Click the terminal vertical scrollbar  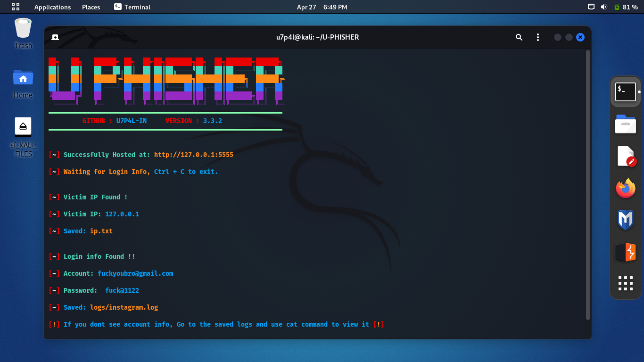pyautogui.click(x=587, y=185)
